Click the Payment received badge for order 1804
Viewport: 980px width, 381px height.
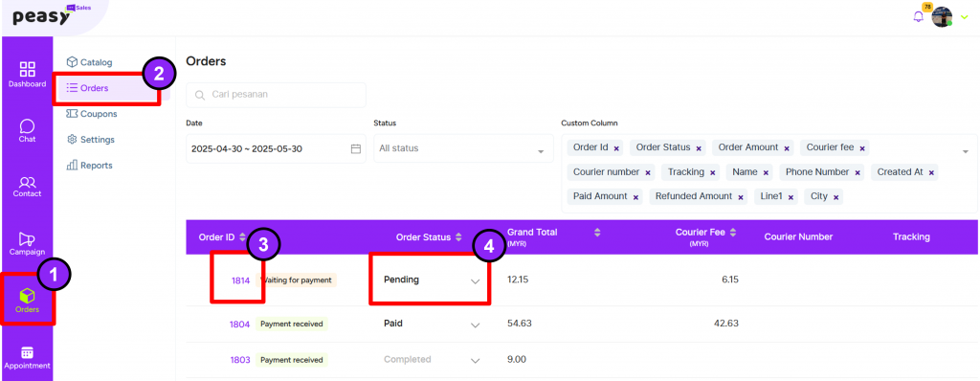[292, 325]
